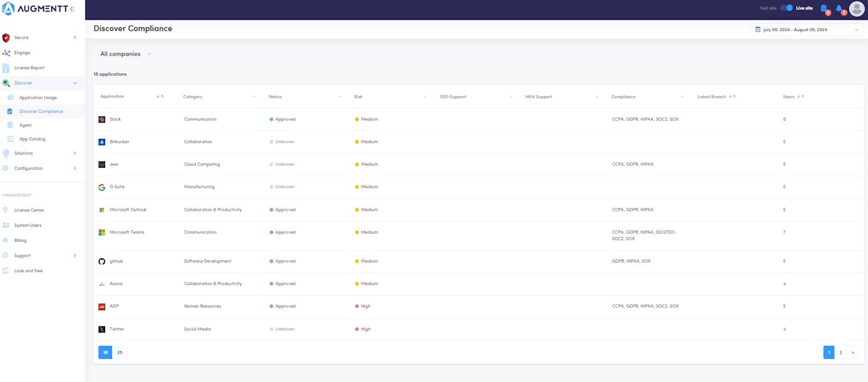868x382 pixels.
Task: Open License Center under Management
Action: [29, 210]
